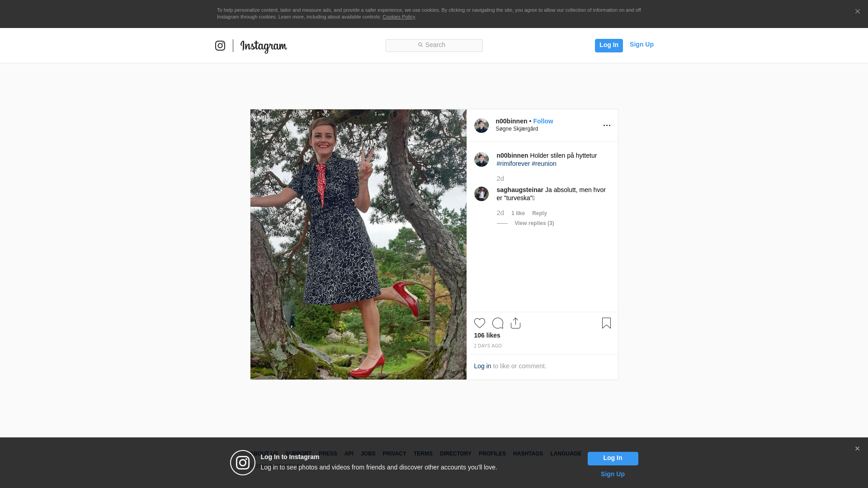Open the three-dots more options menu
The height and width of the screenshot is (488, 868).
607,126
